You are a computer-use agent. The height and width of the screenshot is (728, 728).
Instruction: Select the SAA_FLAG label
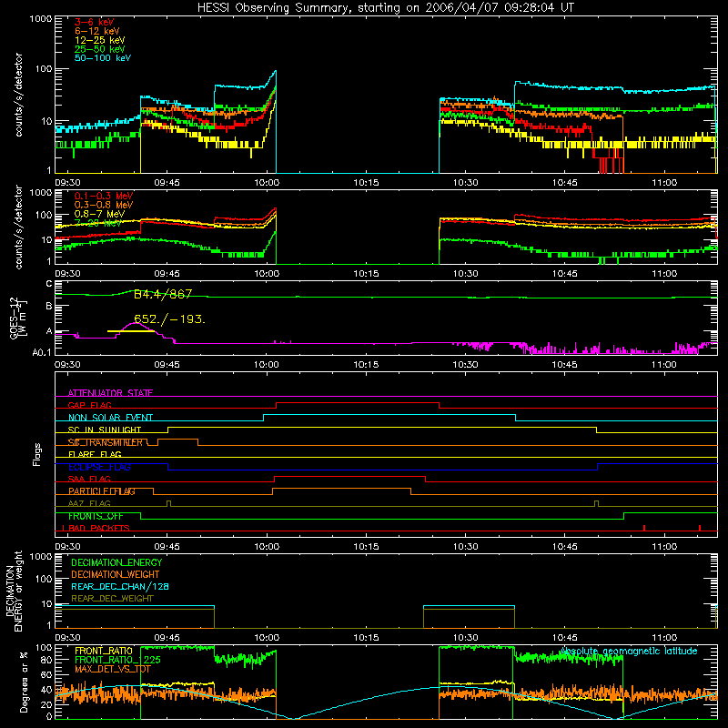89,479
